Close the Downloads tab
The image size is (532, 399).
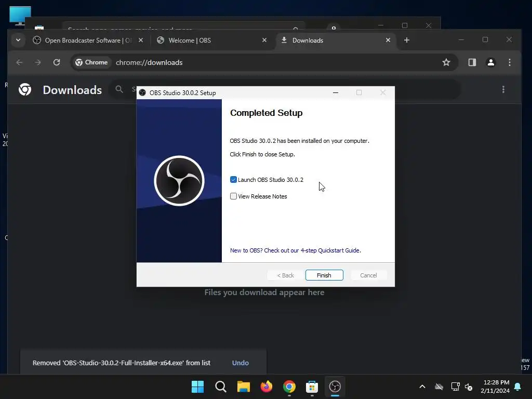(388, 41)
